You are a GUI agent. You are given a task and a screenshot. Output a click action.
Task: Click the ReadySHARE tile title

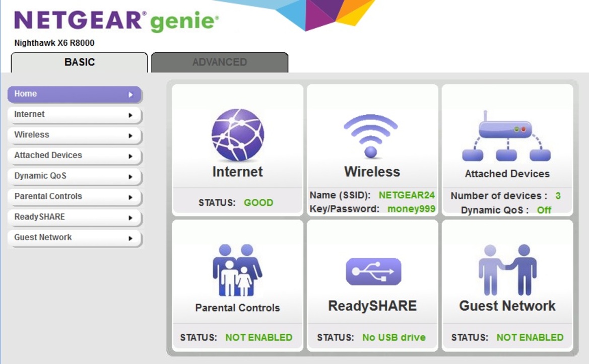tap(372, 306)
